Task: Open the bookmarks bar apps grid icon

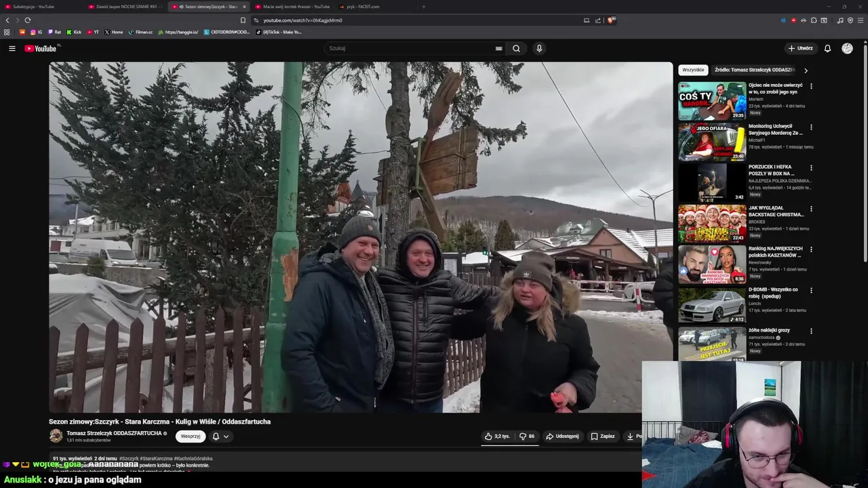Action: [7, 32]
